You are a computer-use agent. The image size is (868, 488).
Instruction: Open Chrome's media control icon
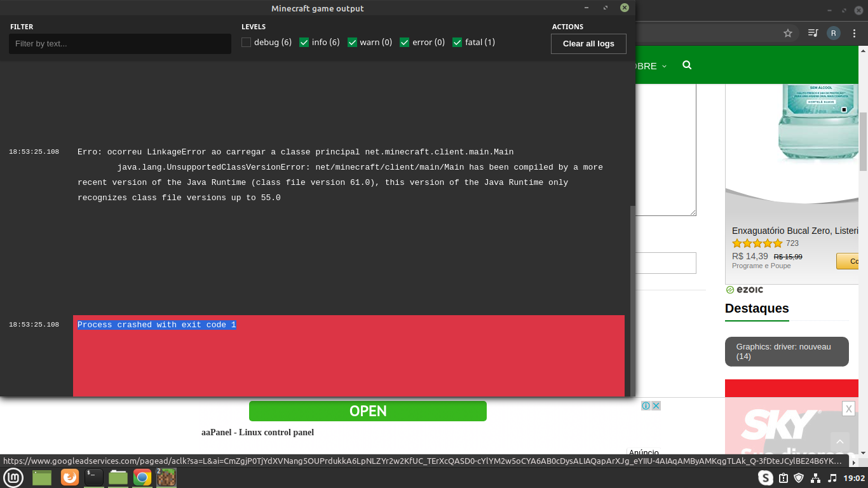click(813, 33)
